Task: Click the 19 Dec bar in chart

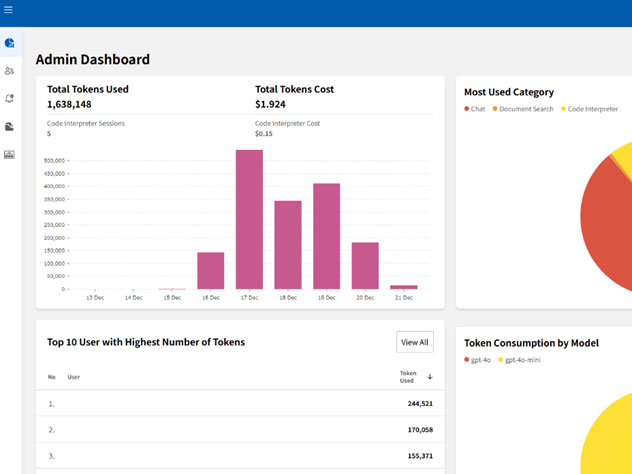Action: pyautogui.click(x=327, y=236)
